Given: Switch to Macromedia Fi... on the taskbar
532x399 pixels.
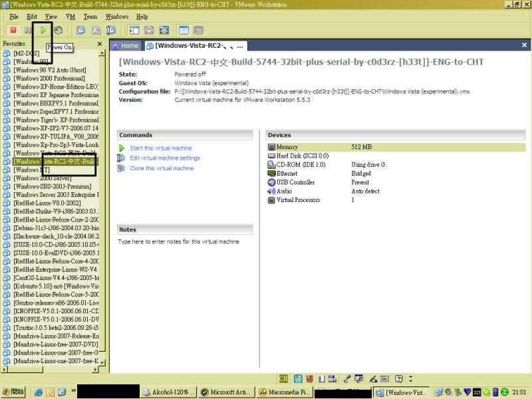Looking at the screenshot, I should pyautogui.click(x=285, y=392).
